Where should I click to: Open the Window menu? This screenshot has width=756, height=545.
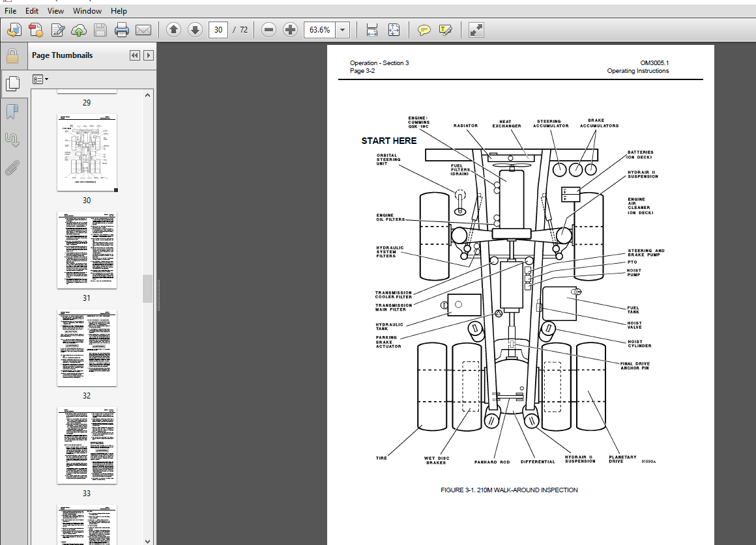tap(87, 10)
